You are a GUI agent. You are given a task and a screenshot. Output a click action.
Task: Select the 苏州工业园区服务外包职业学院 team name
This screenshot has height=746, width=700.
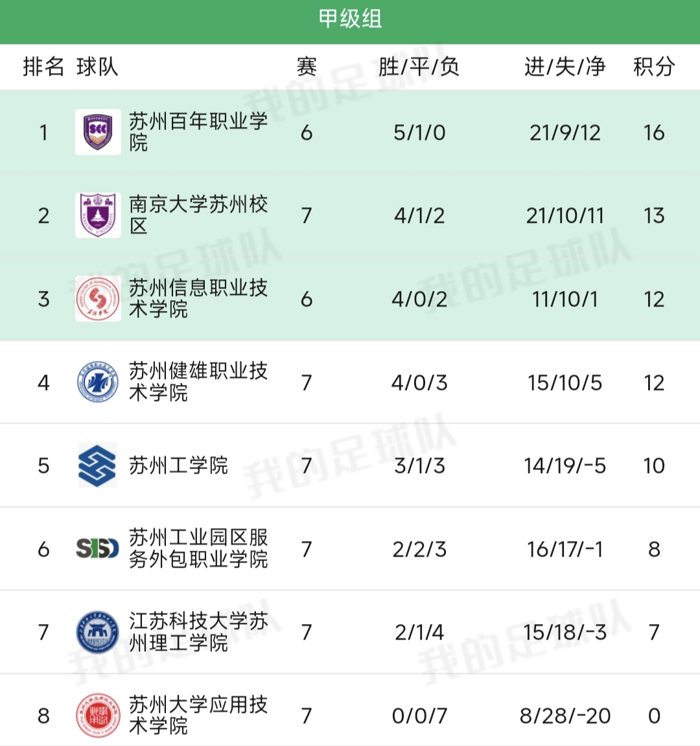(x=198, y=548)
